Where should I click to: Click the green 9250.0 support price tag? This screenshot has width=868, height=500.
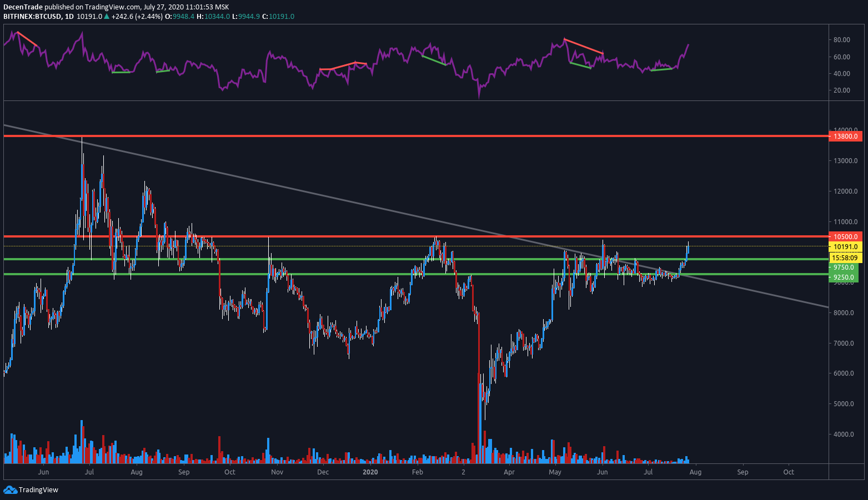(x=845, y=276)
